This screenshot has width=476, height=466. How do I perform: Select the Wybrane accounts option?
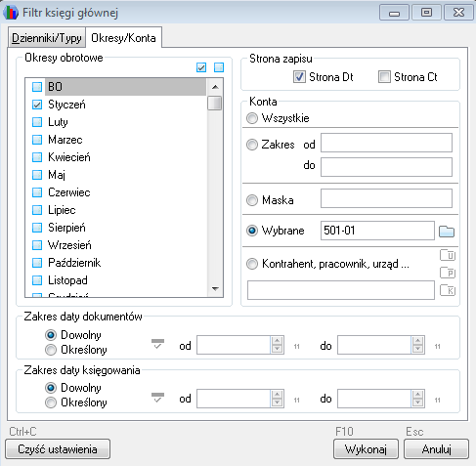click(252, 231)
